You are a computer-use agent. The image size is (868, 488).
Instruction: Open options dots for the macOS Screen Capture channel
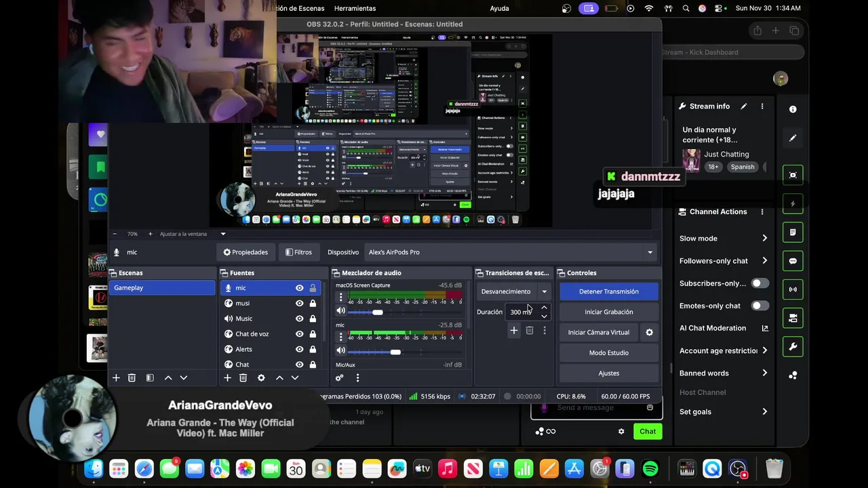pos(340,297)
